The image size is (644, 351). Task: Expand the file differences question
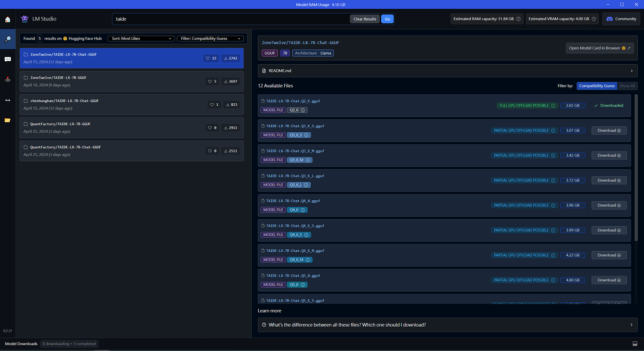click(x=447, y=325)
